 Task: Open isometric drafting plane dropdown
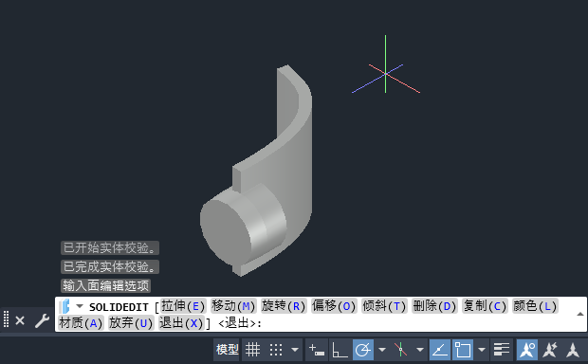tap(420, 350)
